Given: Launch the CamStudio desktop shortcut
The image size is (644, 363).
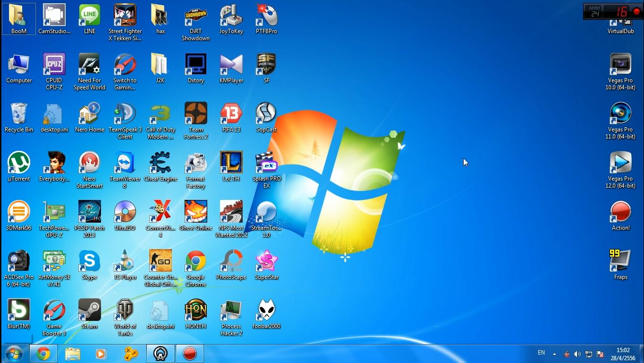Looking at the screenshot, I should [x=54, y=19].
